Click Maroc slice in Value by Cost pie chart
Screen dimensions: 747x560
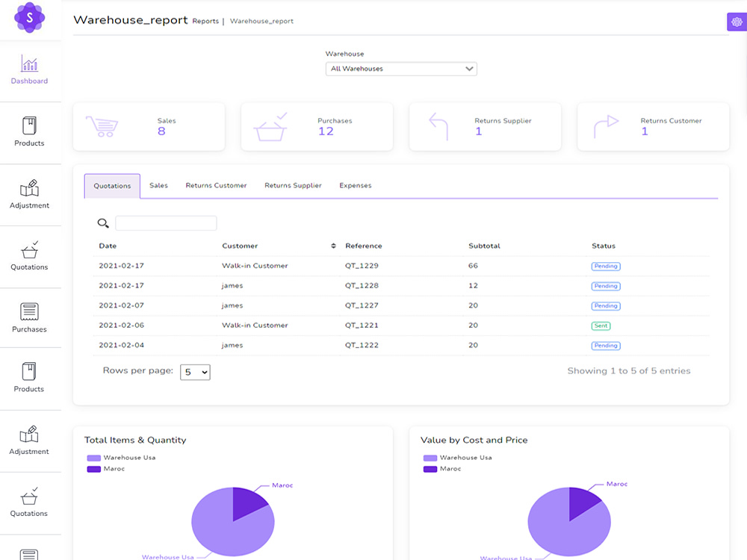(x=582, y=502)
